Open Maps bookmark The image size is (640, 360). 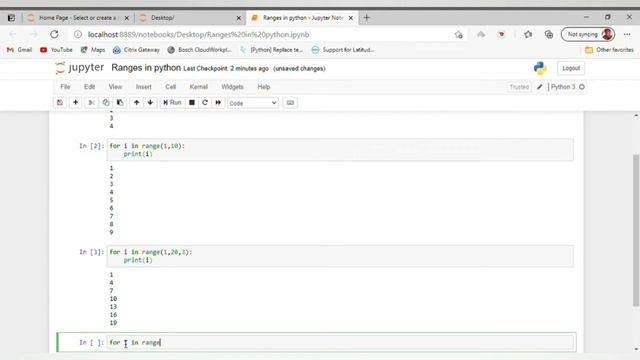tap(93, 50)
